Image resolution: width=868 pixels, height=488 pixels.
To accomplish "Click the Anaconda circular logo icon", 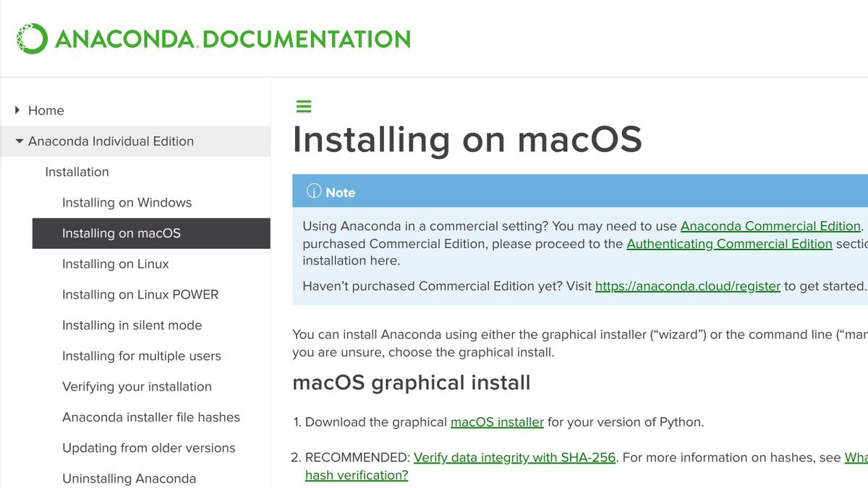I will [32, 38].
